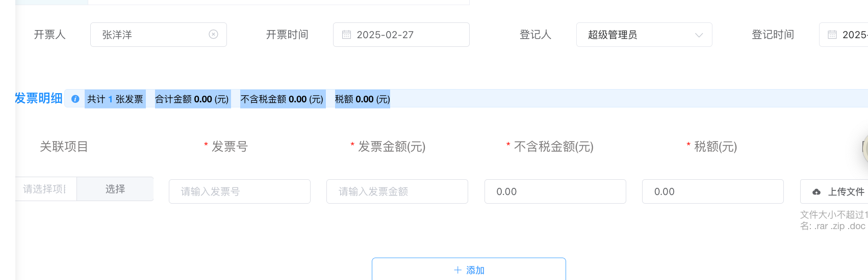This screenshot has height=280, width=868.
Task: Click the blue info icon beside 发票明细
Action: pos(75,99)
